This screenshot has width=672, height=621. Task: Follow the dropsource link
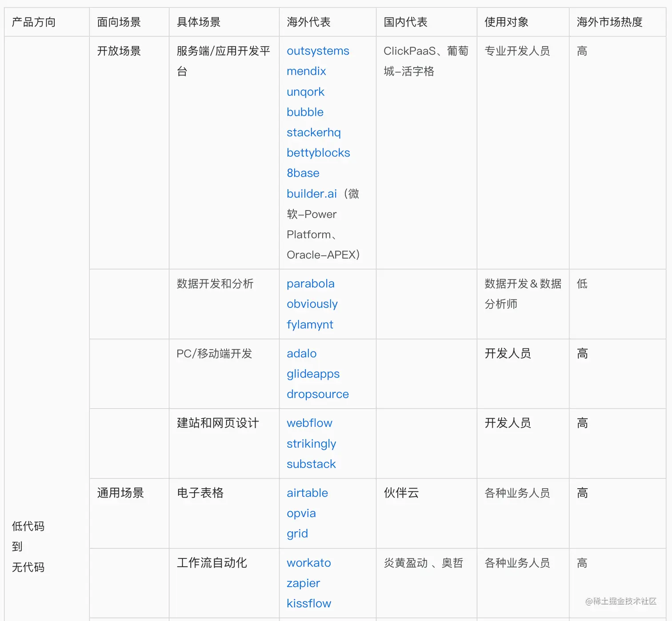pyautogui.click(x=317, y=394)
